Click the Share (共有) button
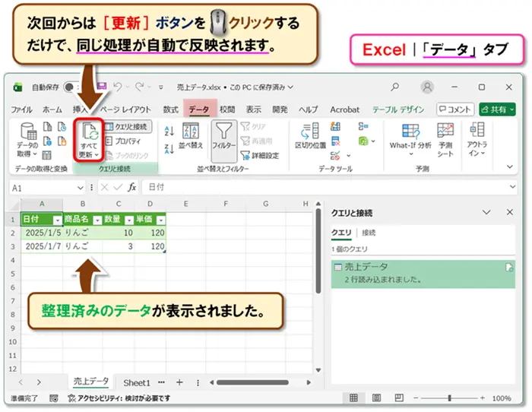Image resolution: width=532 pixels, height=412 pixels. coord(497,109)
